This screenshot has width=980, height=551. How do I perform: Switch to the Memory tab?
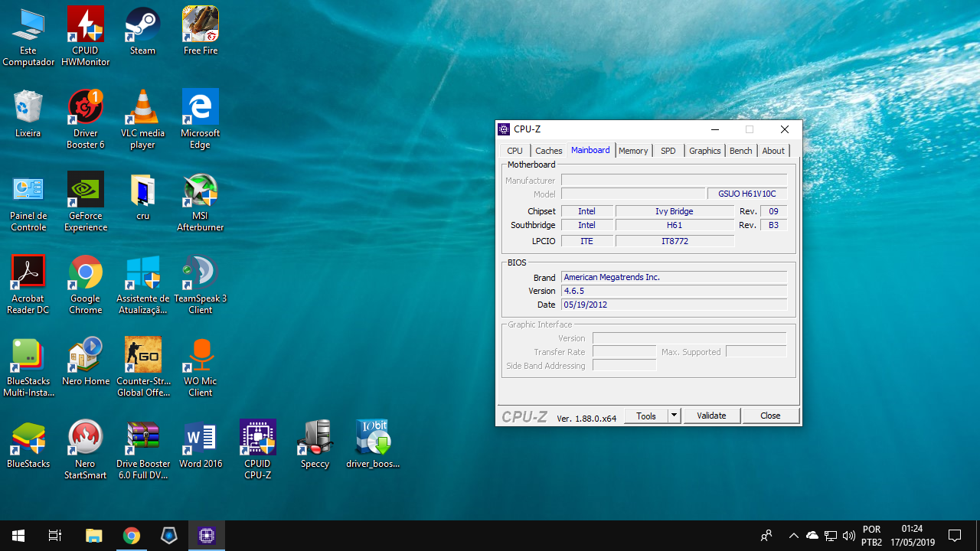[633, 151]
